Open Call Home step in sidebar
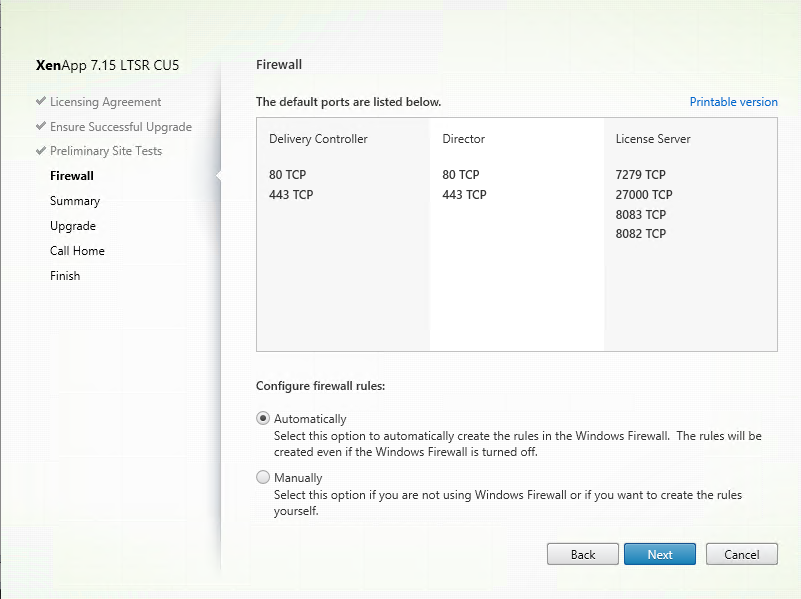 [x=77, y=251]
